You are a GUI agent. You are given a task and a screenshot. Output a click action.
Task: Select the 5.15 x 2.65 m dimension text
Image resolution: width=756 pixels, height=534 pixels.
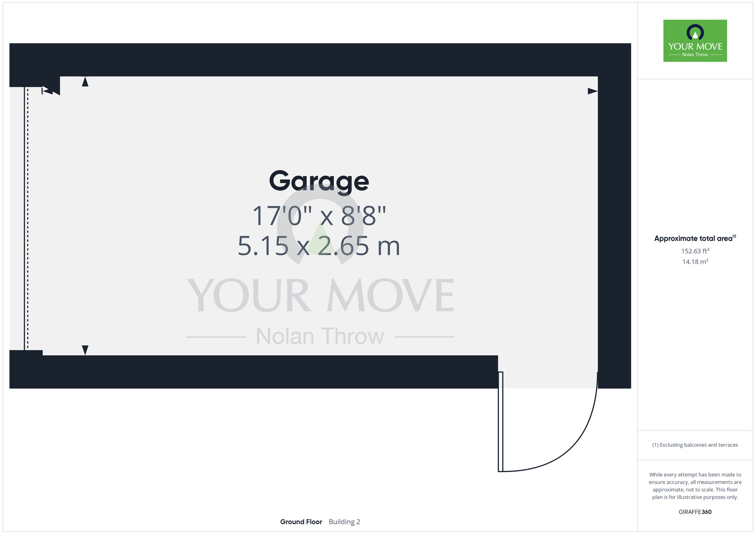[x=319, y=246]
